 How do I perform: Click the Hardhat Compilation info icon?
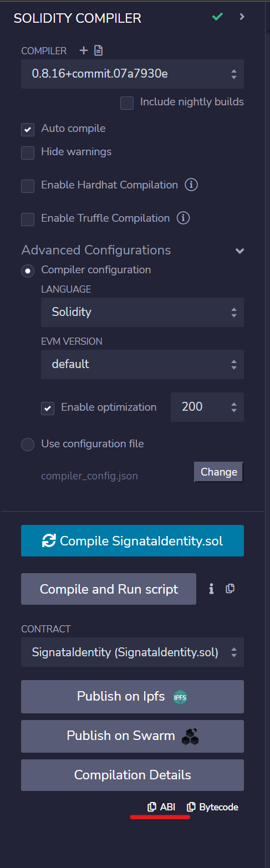[x=191, y=185]
